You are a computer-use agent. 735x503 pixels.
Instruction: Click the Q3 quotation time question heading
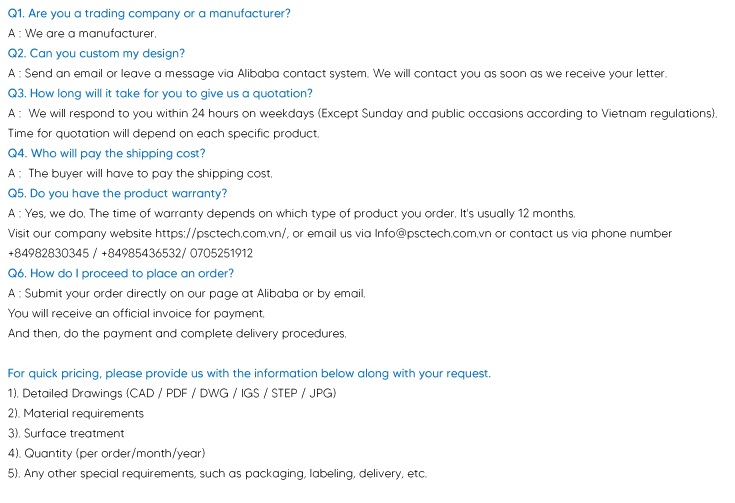coord(160,94)
